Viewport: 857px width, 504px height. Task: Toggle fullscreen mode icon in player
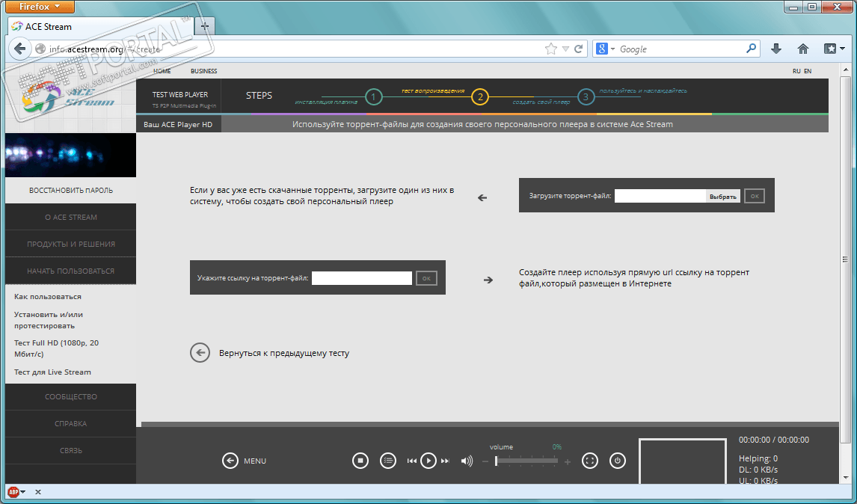tap(590, 461)
